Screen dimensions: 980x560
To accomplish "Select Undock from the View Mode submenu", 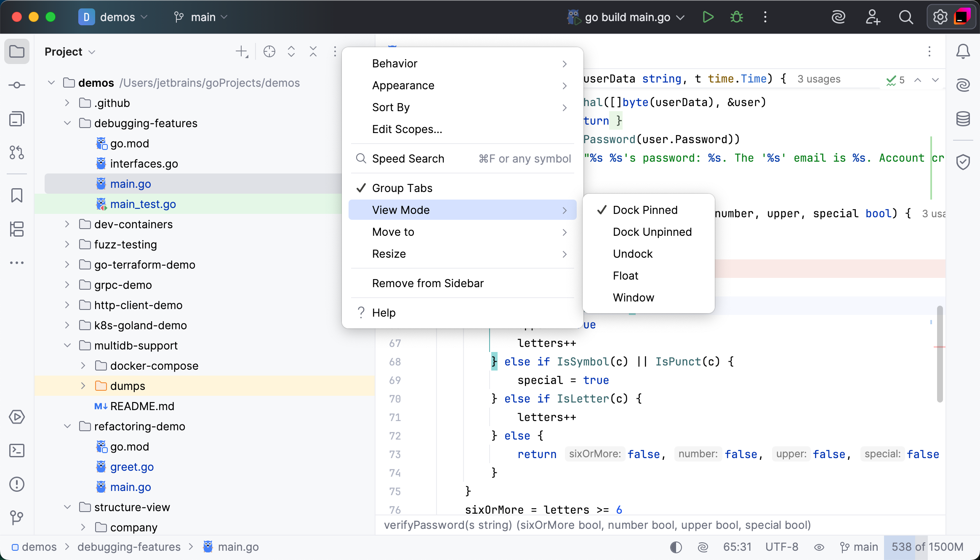I will tap(632, 253).
